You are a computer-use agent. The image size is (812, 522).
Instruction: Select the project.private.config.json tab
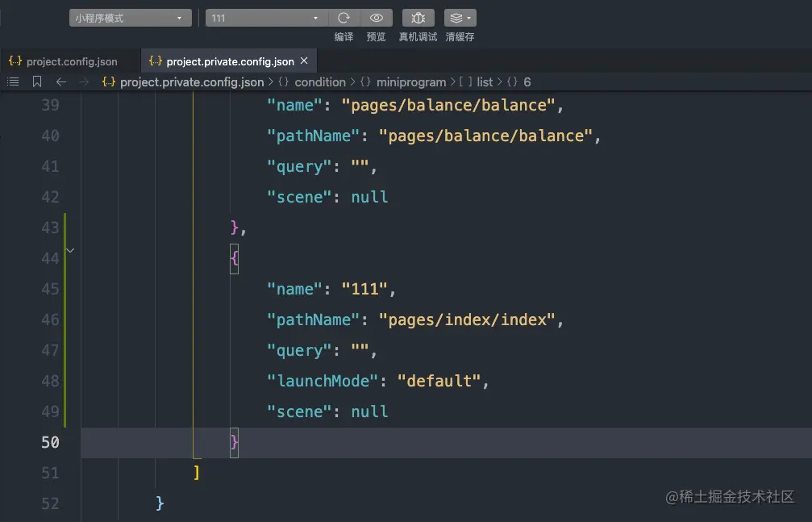pos(230,61)
